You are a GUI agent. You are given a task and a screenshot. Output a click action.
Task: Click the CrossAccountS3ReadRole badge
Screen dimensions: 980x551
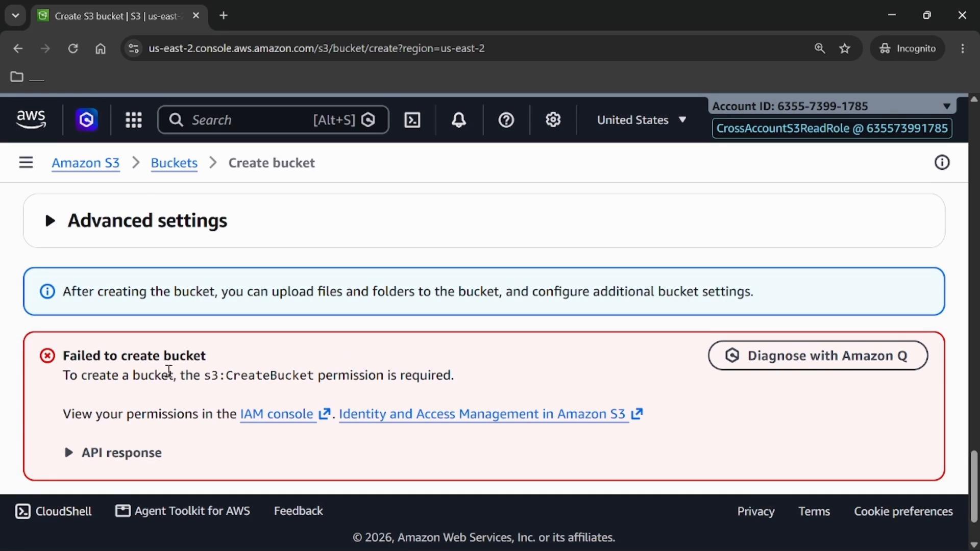832,128
